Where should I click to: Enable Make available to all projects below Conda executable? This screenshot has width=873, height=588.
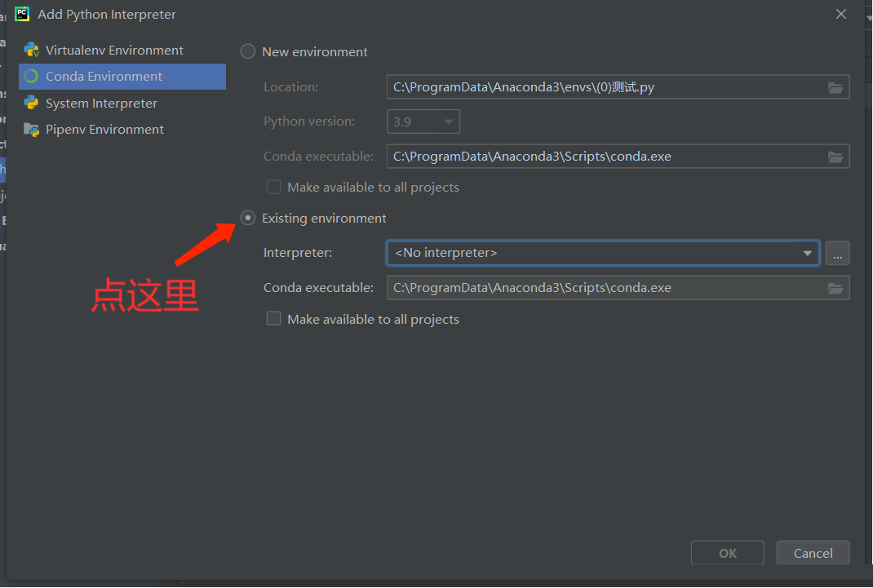273,319
